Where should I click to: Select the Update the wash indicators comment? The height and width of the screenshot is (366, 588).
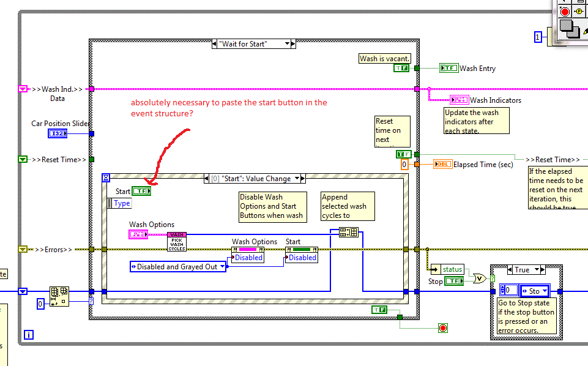[477, 121]
